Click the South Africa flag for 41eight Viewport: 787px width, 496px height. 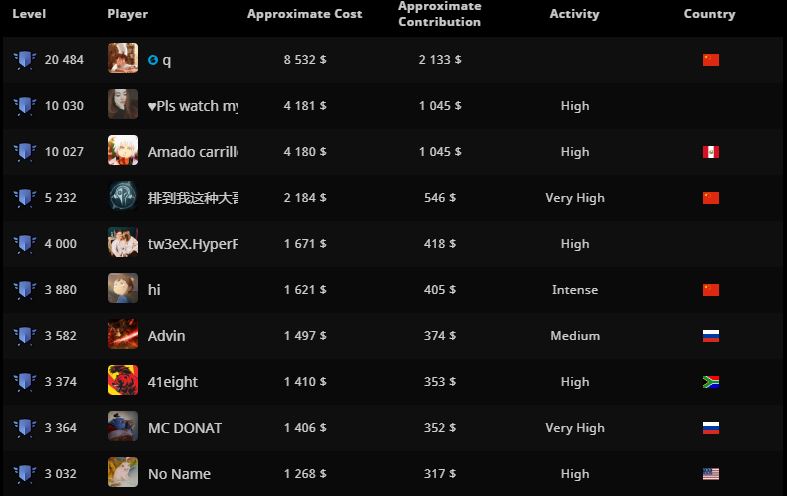(711, 382)
